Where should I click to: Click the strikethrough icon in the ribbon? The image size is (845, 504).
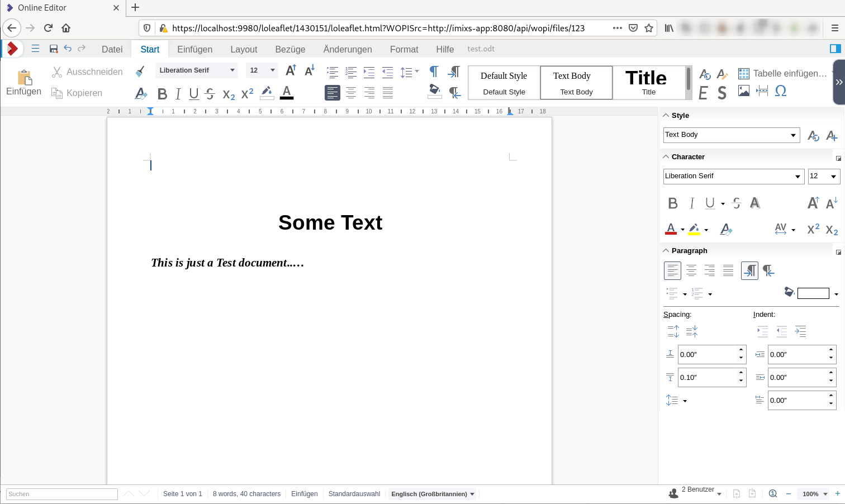pos(210,94)
